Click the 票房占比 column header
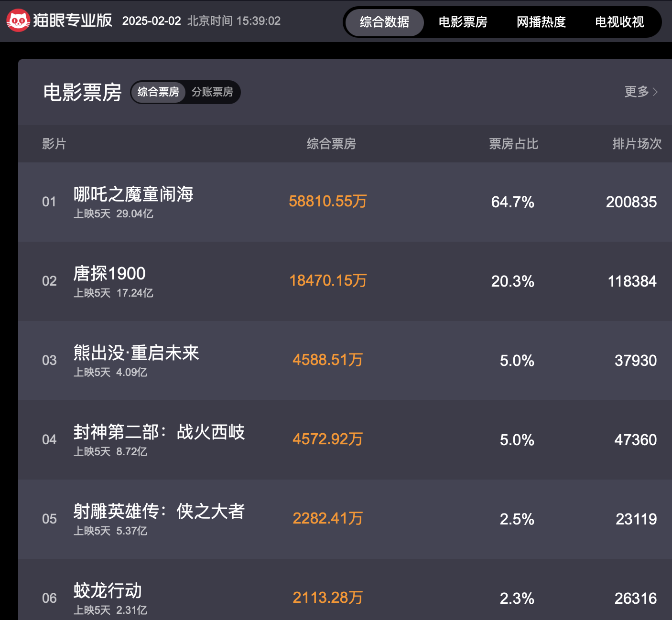The width and height of the screenshot is (672, 620). [x=513, y=144]
